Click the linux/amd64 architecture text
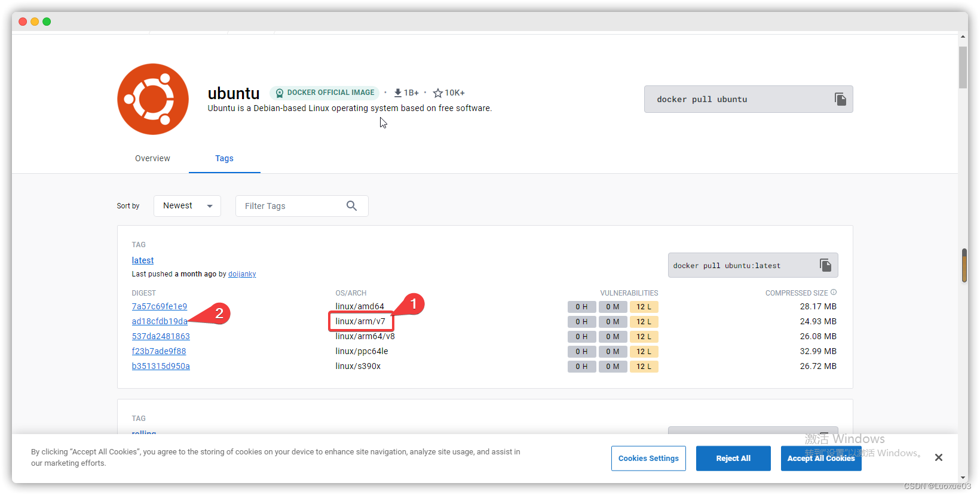Viewport: 980px width, 495px height. pyautogui.click(x=360, y=306)
